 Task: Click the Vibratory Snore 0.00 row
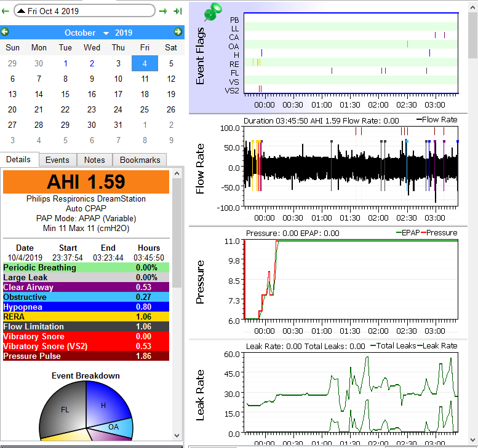coord(86,336)
